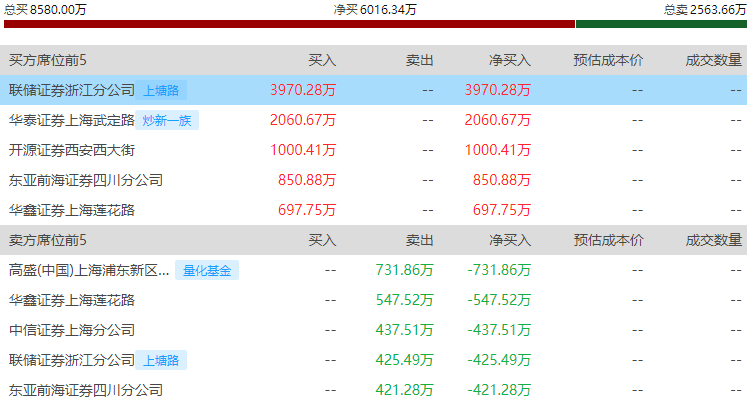
Task: Click sell amount 731.86万
Action: [x=404, y=270]
